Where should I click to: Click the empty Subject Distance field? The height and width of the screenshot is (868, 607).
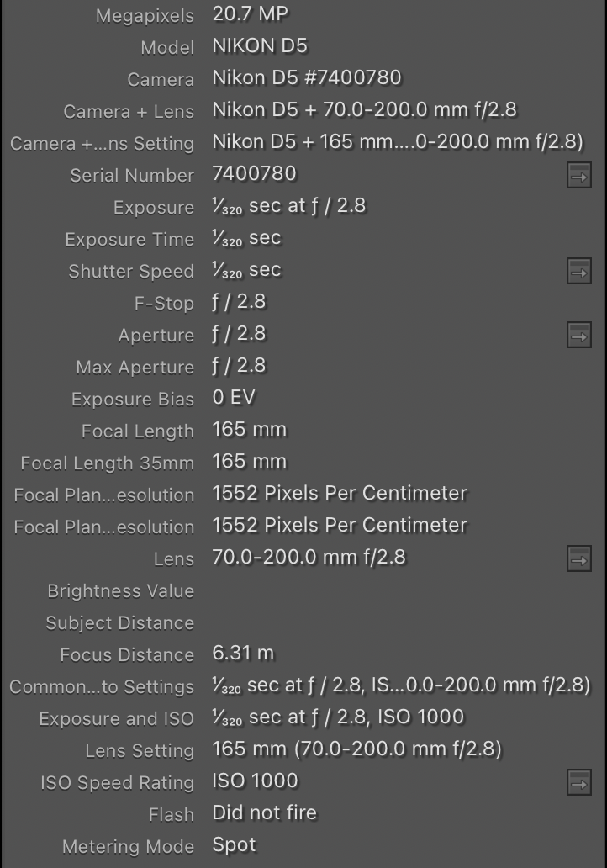[x=336, y=622]
